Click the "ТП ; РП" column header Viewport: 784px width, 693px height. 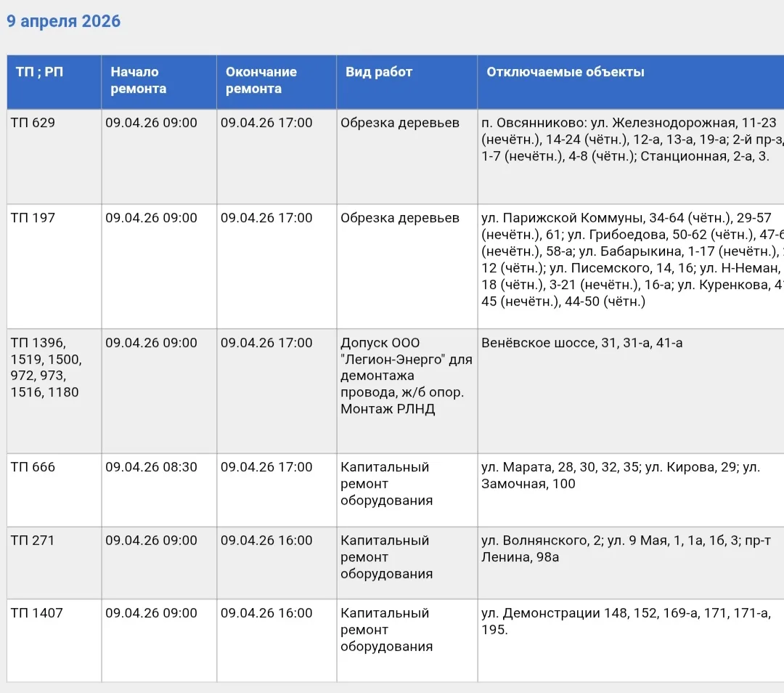click(x=39, y=72)
